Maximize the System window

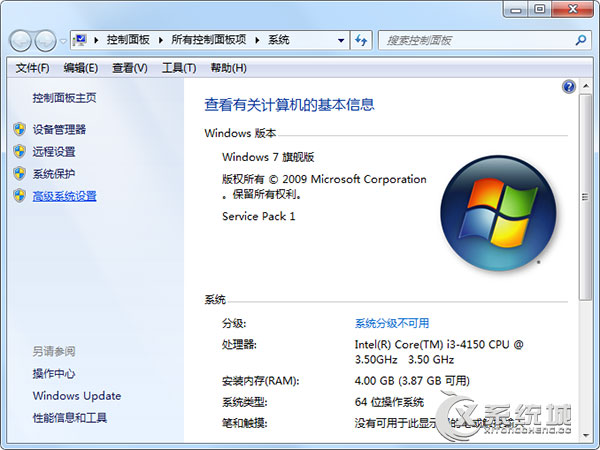(540, 9)
